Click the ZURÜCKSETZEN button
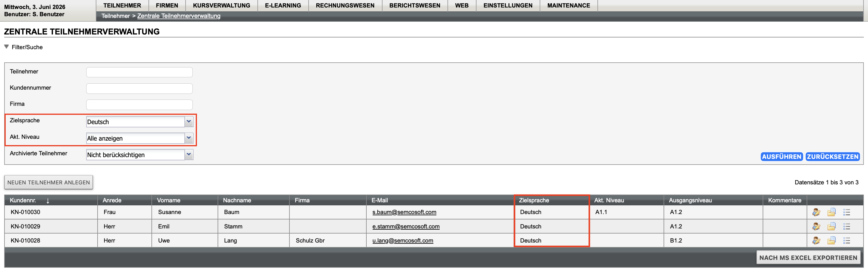 [832, 157]
